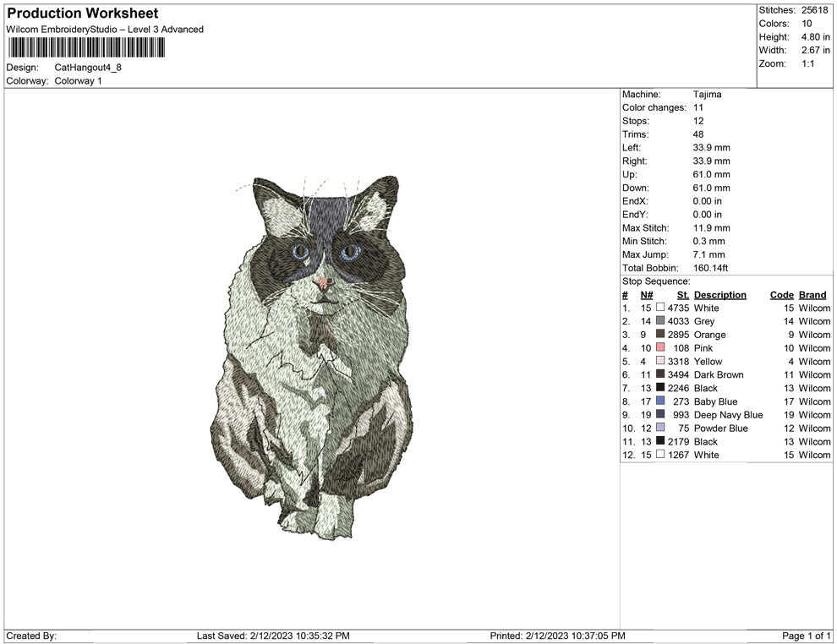Click 'Wilcom EmbroideryStudio – Level 3 Advanced' text
The width and height of the screenshot is (837, 644).
105,30
